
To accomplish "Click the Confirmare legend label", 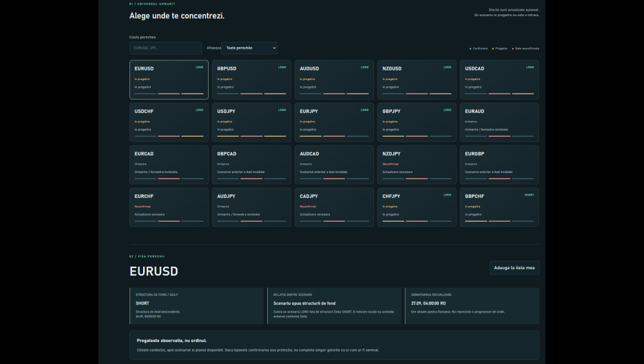I will pyautogui.click(x=480, y=48).
